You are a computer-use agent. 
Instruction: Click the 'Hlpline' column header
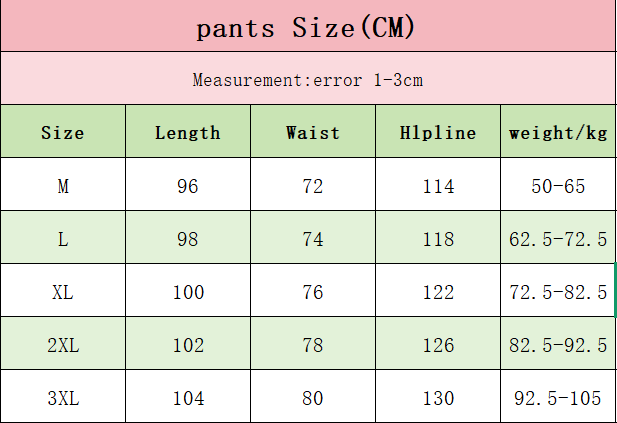[x=438, y=131]
